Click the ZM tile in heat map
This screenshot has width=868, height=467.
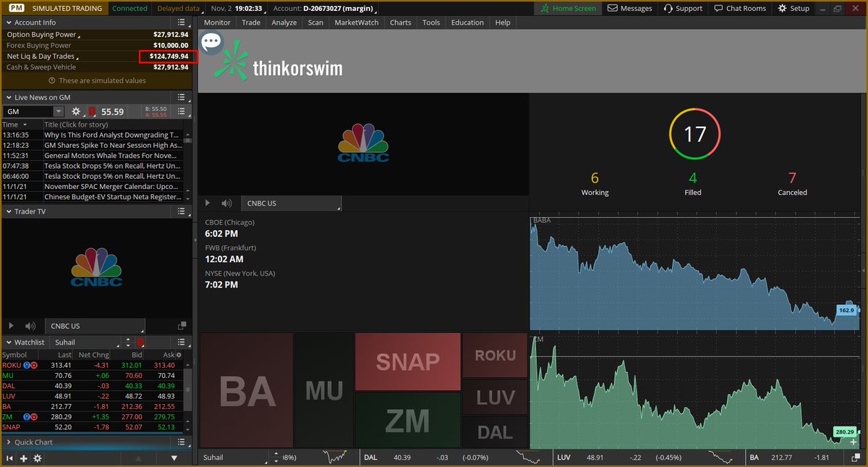[408, 420]
